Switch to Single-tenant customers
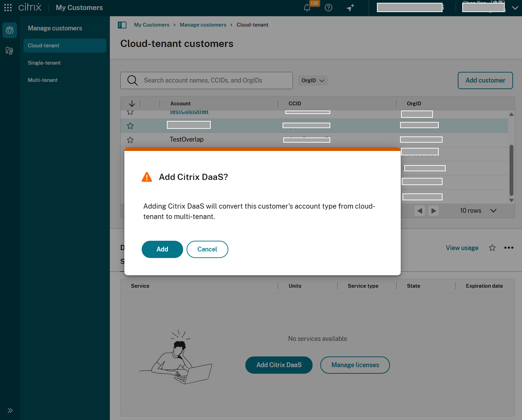Image resolution: width=522 pixels, height=420 pixels. pos(44,63)
